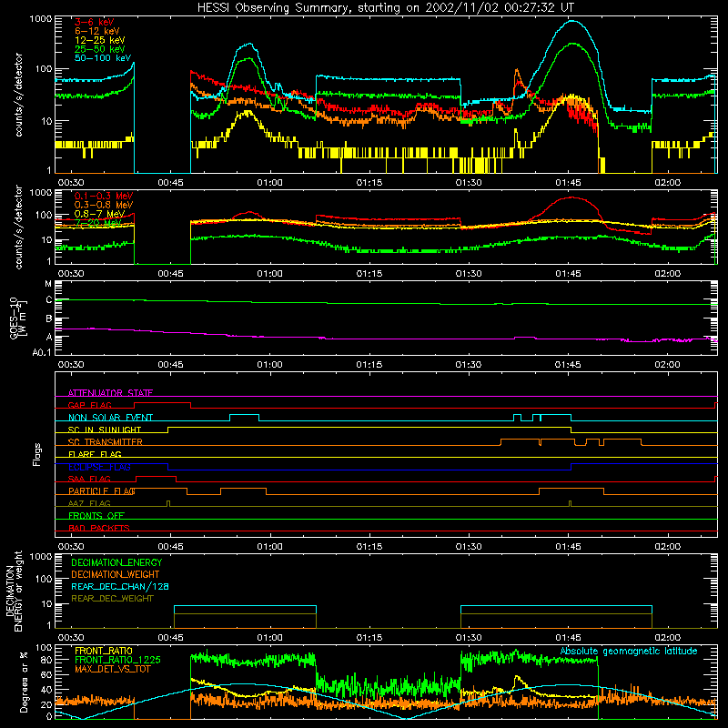This screenshot has width=728, height=728.
Task: Click the Degrees or % axis title
Action: coord(24,682)
